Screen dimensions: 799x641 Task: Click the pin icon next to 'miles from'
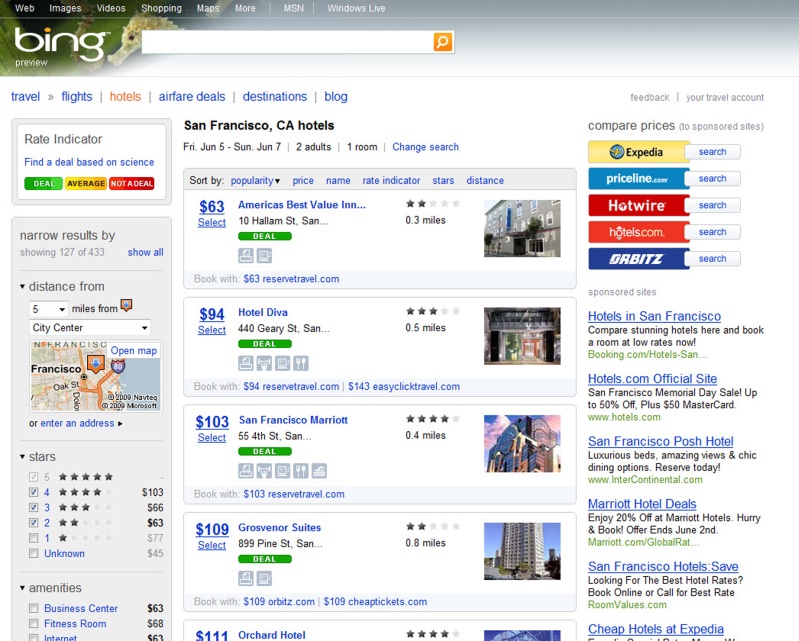point(126,306)
